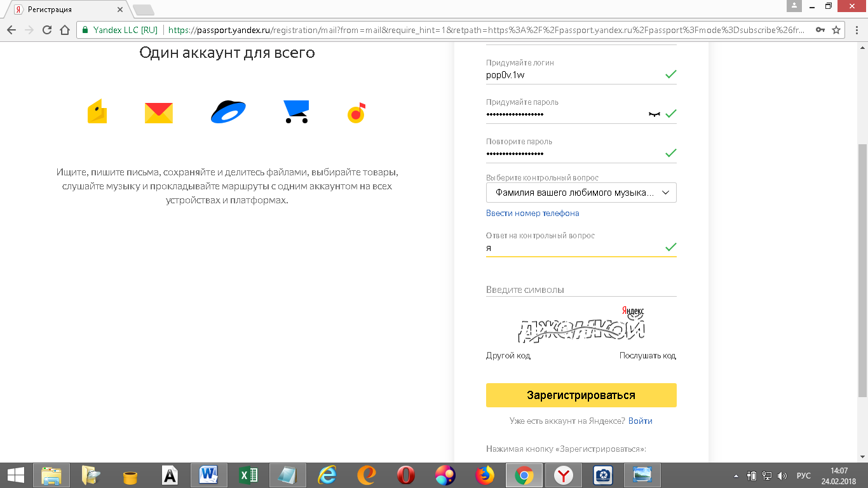
Task: Toggle password visibility eye icon
Action: (x=654, y=114)
